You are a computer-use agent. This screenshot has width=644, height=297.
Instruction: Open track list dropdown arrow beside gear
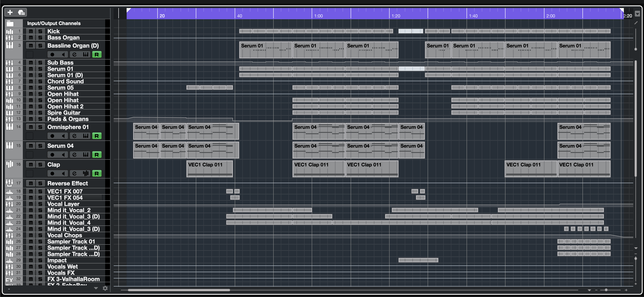point(96,288)
